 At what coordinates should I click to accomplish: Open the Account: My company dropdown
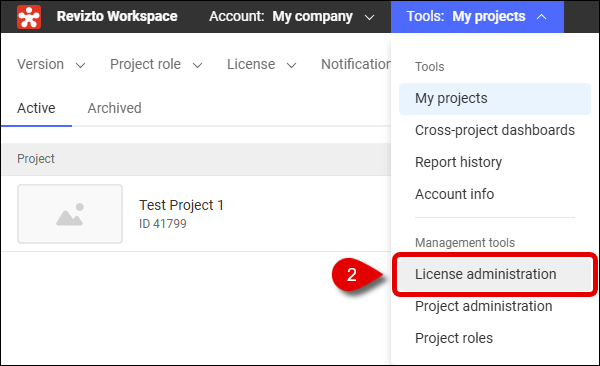292,16
